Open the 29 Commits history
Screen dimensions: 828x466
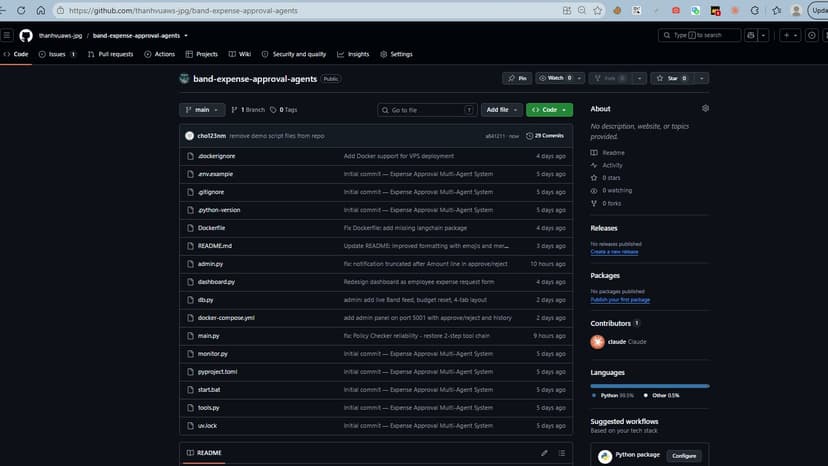[x=545, y=136]
